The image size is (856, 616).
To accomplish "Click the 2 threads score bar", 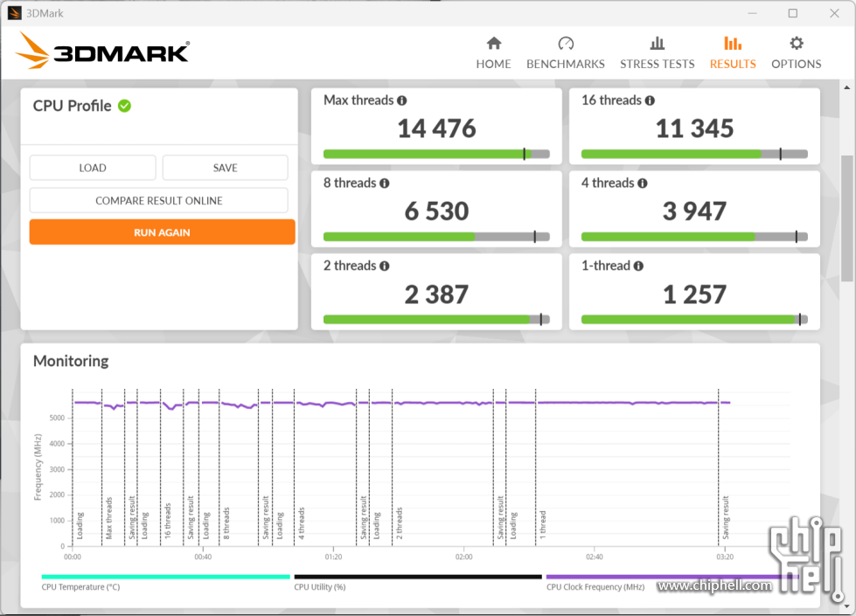I will pos(436,319).
